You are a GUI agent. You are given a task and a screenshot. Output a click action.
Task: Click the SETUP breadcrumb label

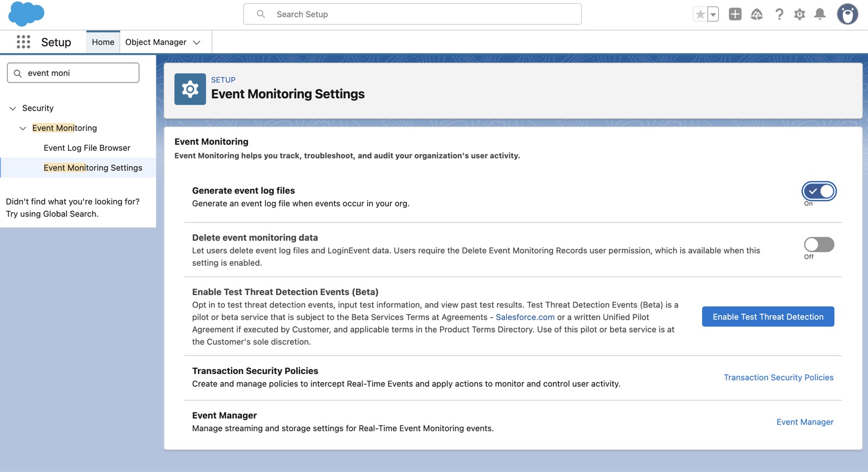point(223,80)
